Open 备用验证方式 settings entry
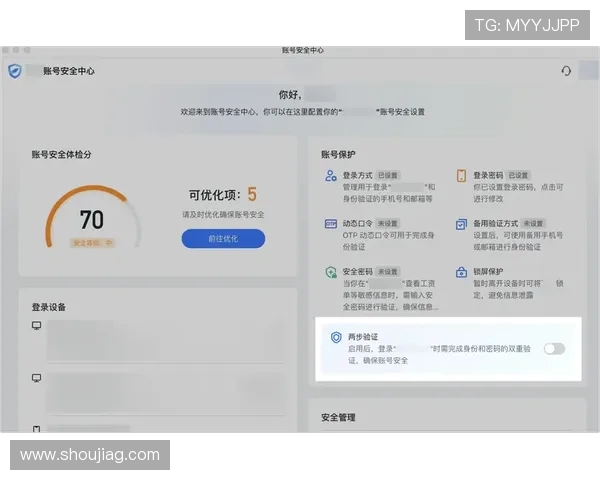Viewport: 600px width, 480px height. (x=510, y=235)
